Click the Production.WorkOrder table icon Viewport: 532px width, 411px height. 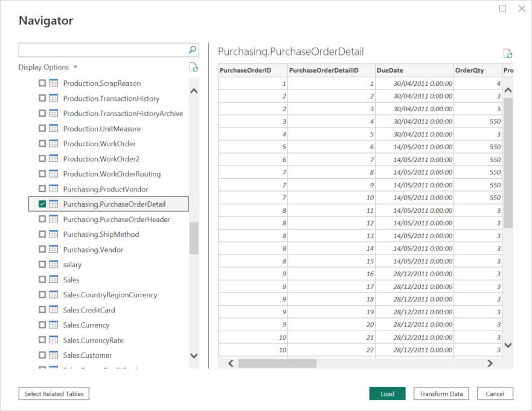click(53, 144)
